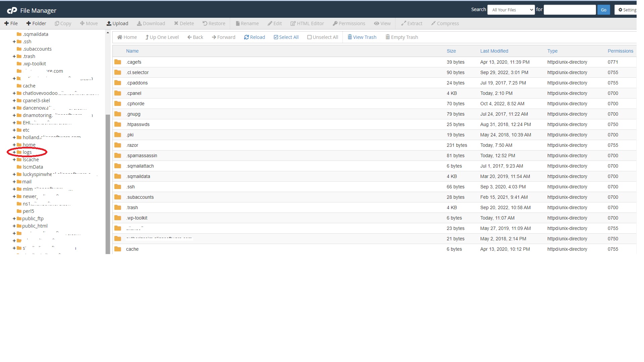Create a new file with +File
The width and height of the screenshot is (644, 362).
11,23
